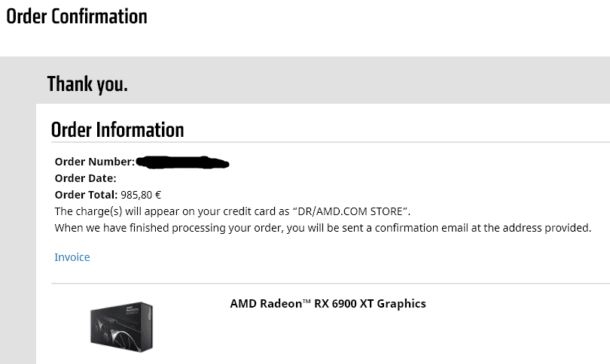Click the Order Number label

95,162
